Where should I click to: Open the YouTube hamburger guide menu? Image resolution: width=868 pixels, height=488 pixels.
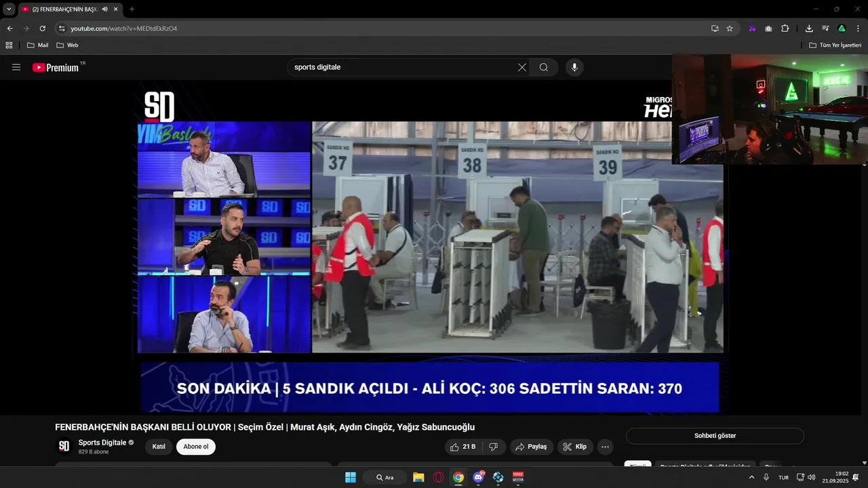(x=16, y=67)
